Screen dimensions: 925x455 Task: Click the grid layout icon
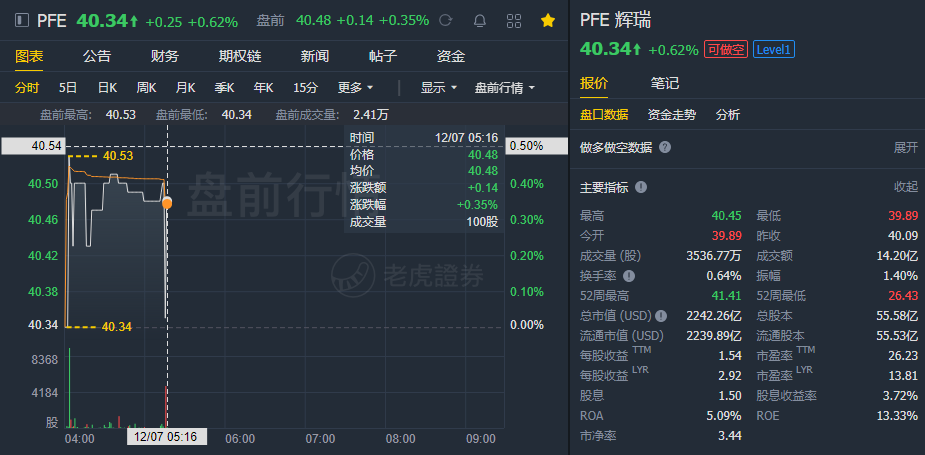514,20
